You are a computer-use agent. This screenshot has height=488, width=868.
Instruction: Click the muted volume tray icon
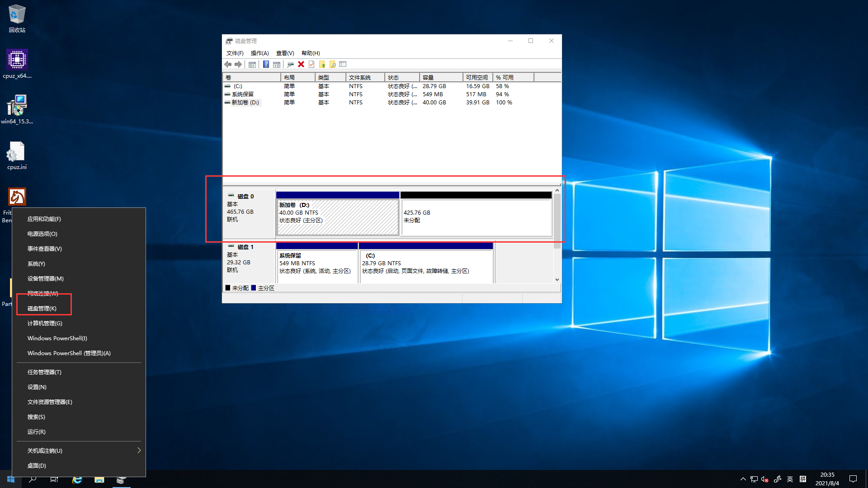765,479
